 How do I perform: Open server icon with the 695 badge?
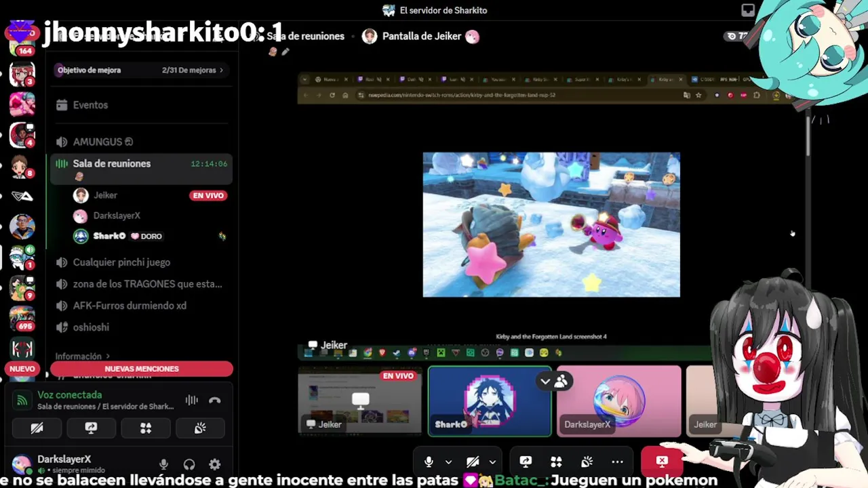22,319
